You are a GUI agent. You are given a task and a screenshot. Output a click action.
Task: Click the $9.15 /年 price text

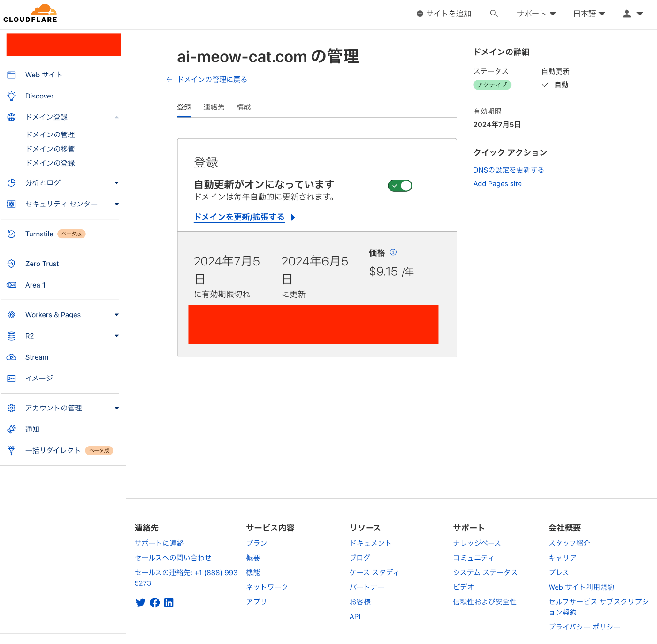pyautogui.click(x=391, y=272)
